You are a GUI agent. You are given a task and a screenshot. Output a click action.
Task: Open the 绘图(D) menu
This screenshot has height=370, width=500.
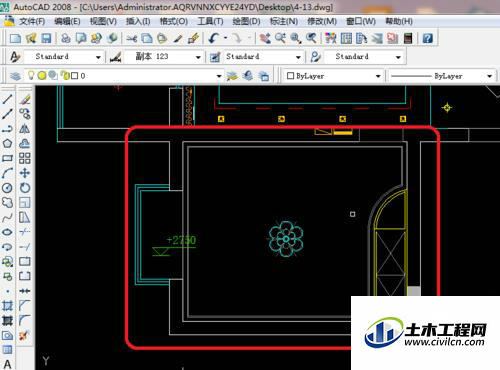246,22
